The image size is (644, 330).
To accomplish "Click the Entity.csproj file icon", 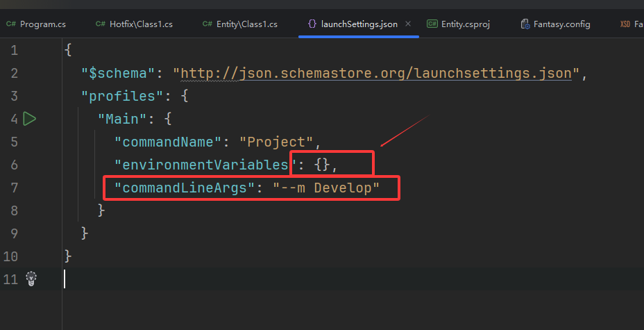I will 432,24.
